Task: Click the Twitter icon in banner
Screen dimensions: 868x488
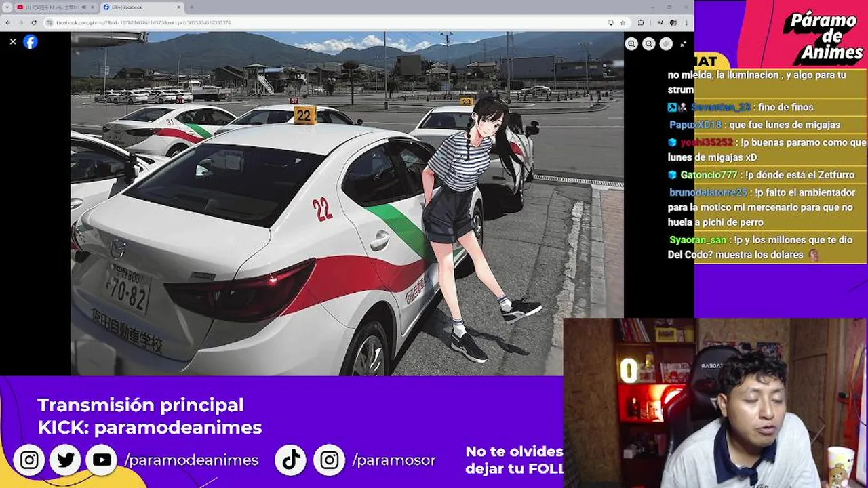Action: [x=66, y=460]
